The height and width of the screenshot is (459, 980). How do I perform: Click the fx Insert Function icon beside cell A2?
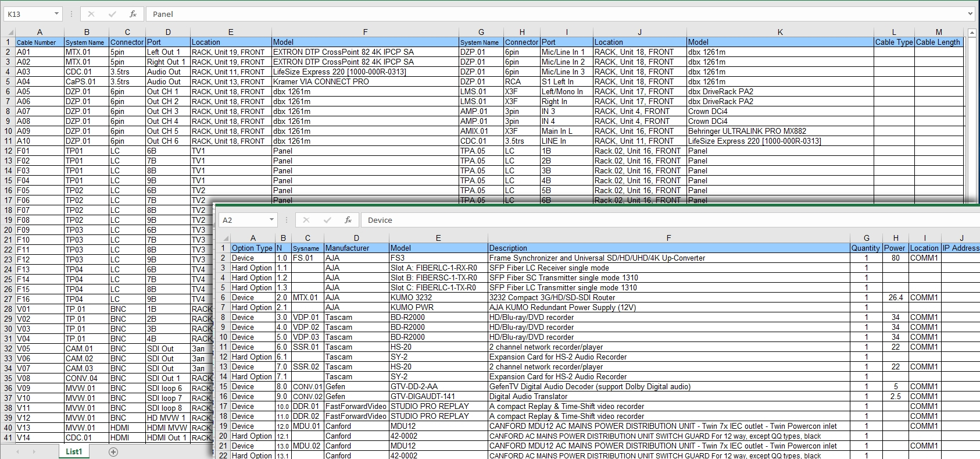click(348, 220)
